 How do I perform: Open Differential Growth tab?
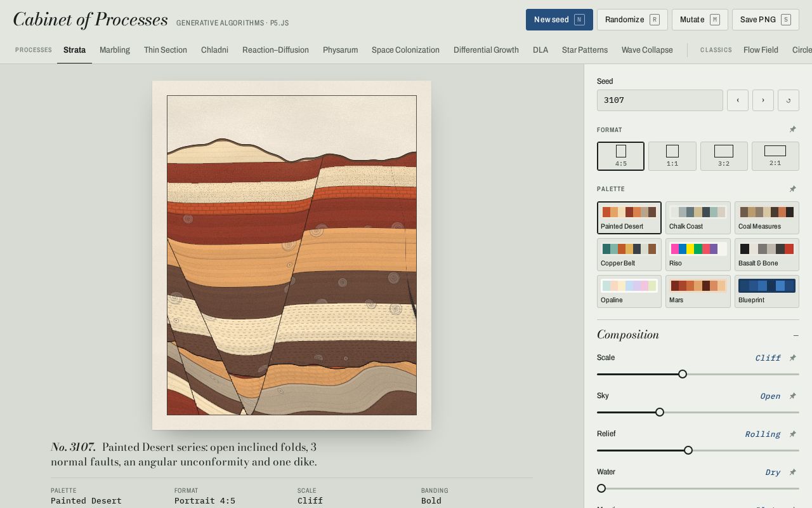[x=486, y=50]
